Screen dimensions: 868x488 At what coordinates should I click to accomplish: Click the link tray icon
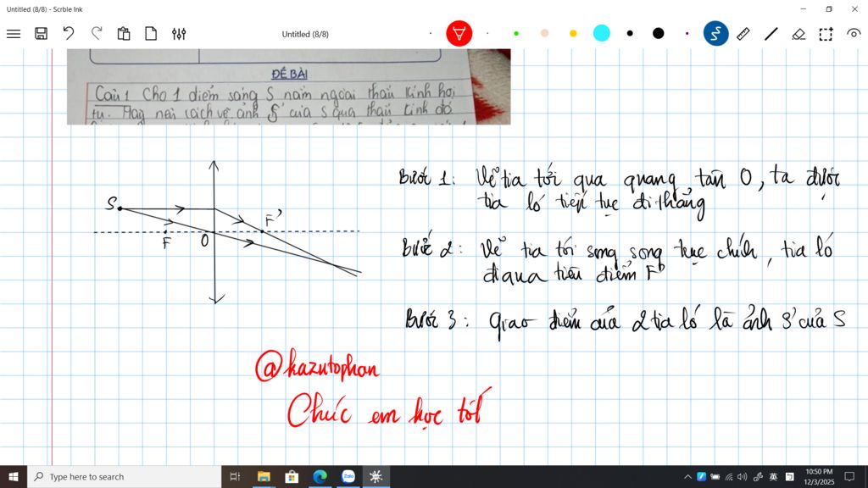coord(758,476)
